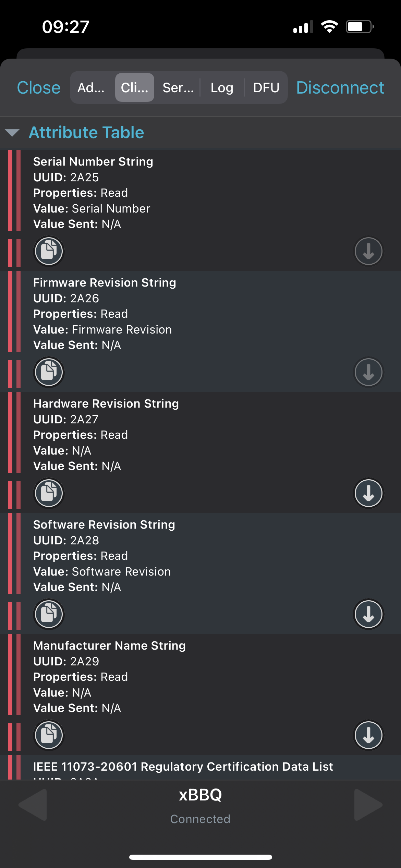Select the Cli... tab
Screen dimensions: 401x868
click(x=135, y=87)
